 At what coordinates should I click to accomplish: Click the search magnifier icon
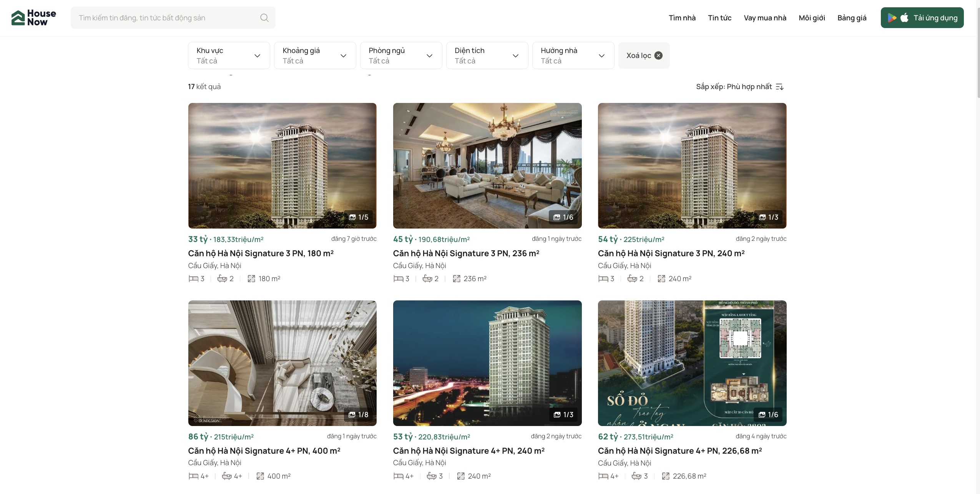pos(264,18)
